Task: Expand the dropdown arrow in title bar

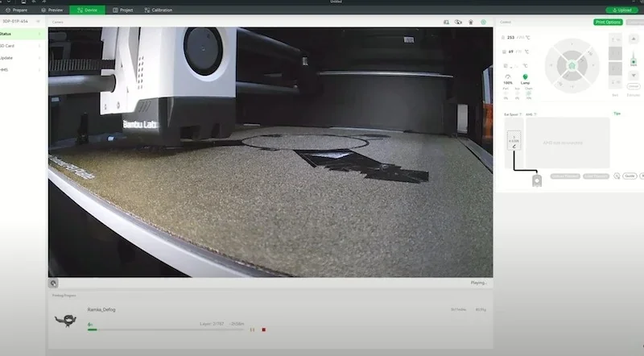Action: [x=9, y=2]
